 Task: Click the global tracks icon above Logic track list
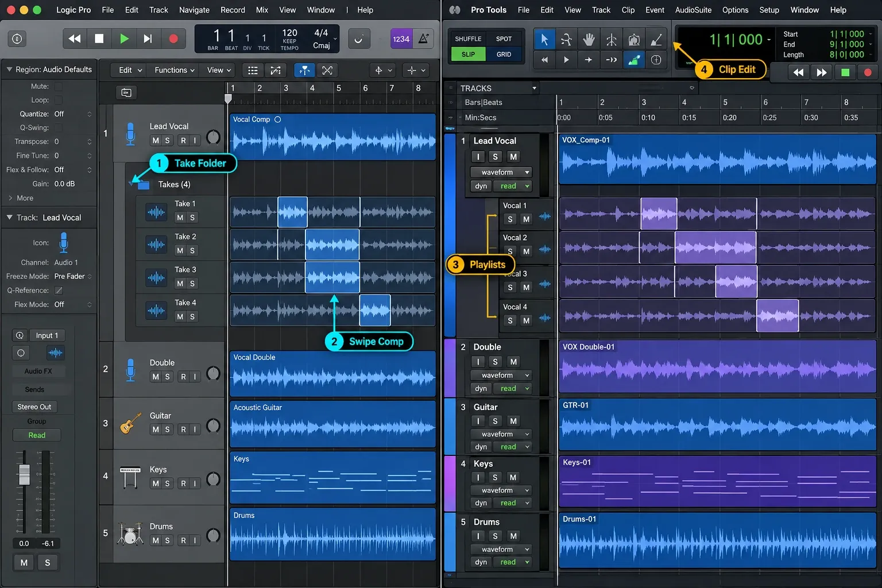coord(126,92)
